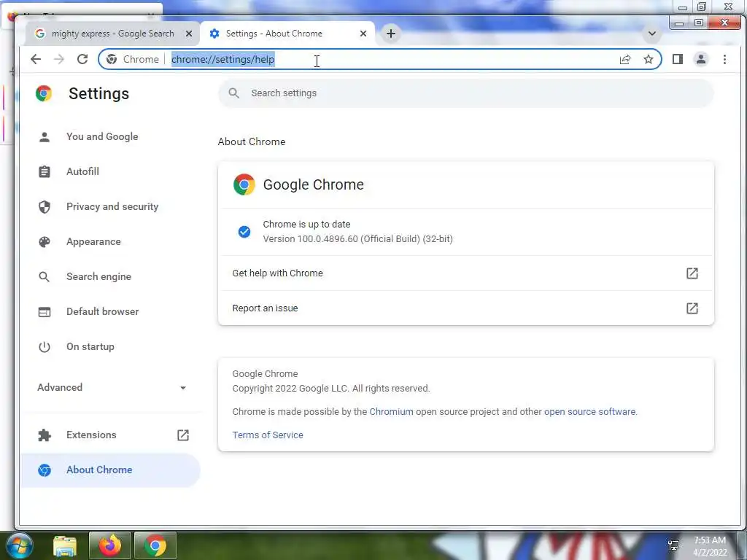Click the puzzle piece Extensions icon
The image size is (747, 560).
click(44, 435)
